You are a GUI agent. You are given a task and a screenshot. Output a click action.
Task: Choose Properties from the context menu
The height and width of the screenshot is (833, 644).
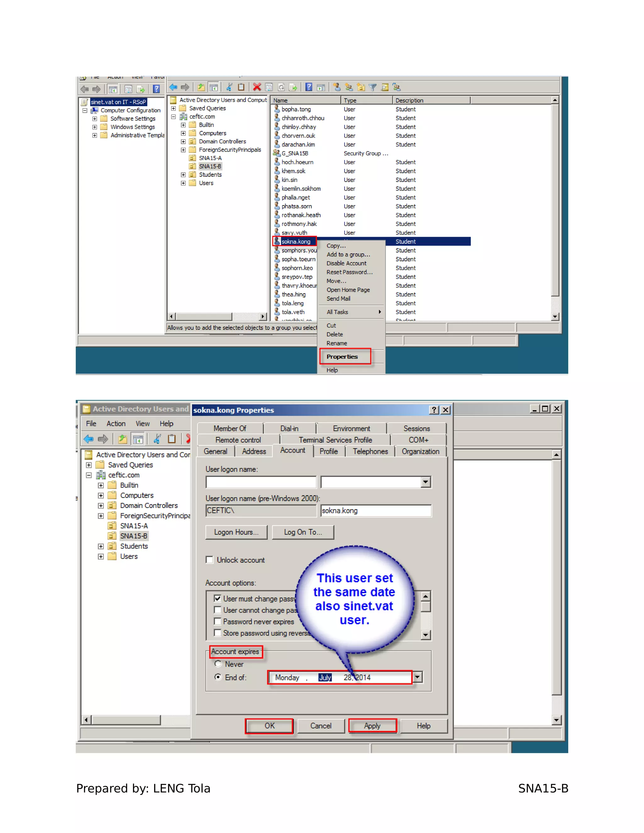[342, 357]
